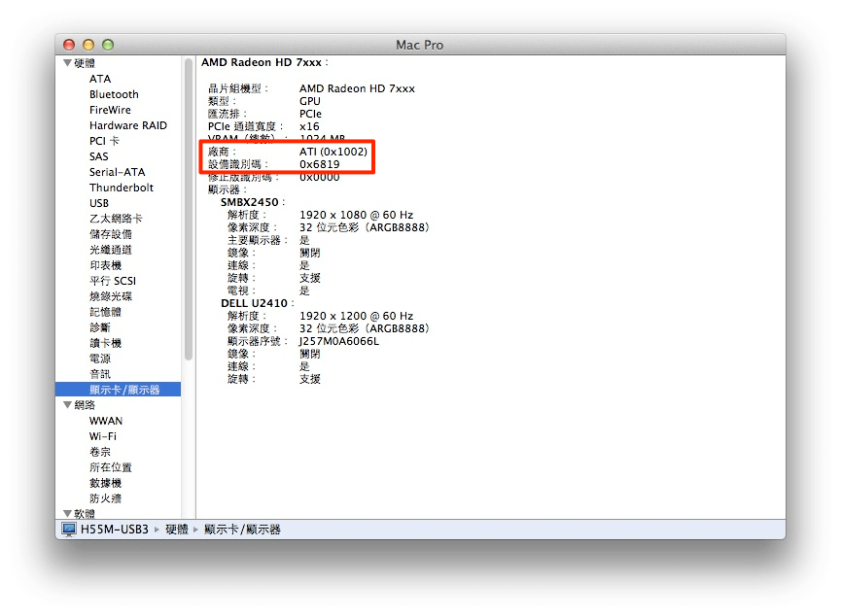Select Serial-ATA in the hardware list
This screenshot has height=616, width=841.
[117, 172]
